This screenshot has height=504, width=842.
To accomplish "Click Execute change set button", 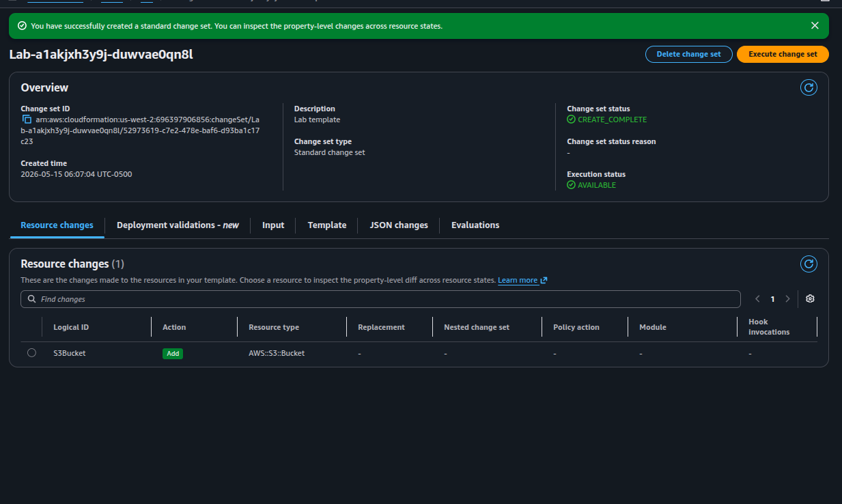I will pyautogui.click(x=783, y=54).
